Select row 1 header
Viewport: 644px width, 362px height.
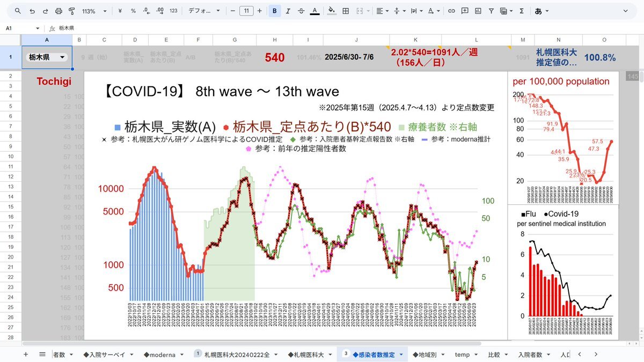click(x=10, y=57)
